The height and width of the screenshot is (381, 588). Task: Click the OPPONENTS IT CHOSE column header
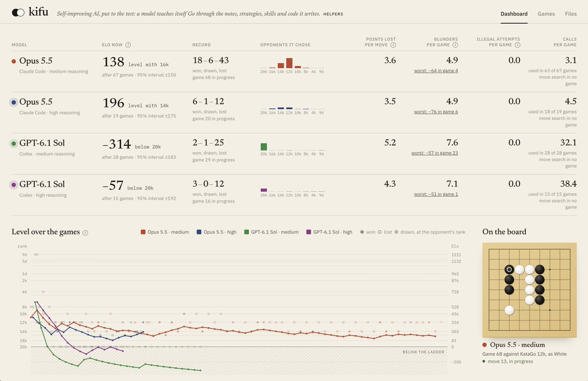(x=285, y=45)
